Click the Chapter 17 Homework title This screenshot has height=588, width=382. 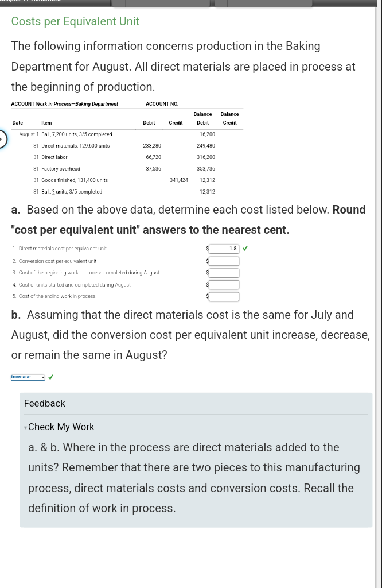[32, 1]
